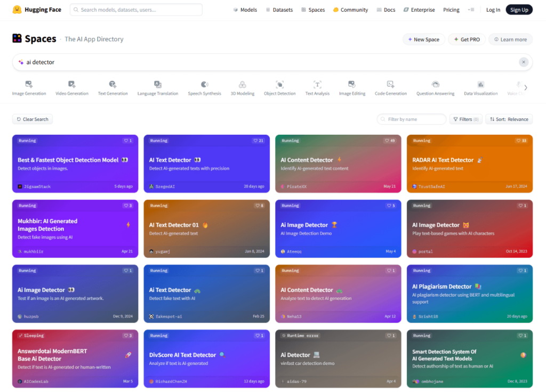Like the RADAR AI Text Detector space
The image size is (546, 392).
click(x=521, y=141)
